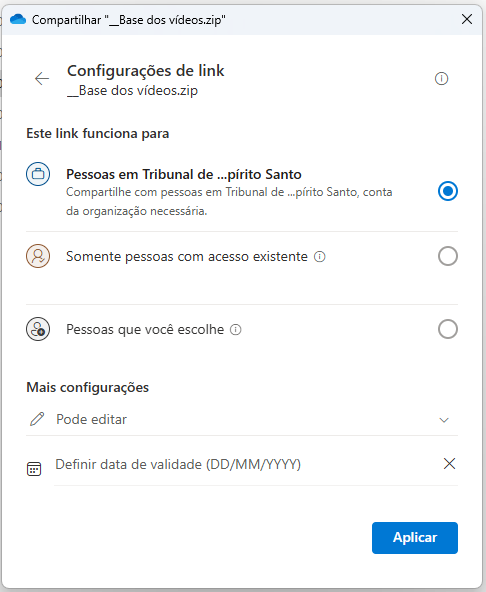Open the calendar icon for expiration date
This screenshot has width=486, height=592.
(x=34, y=469)
